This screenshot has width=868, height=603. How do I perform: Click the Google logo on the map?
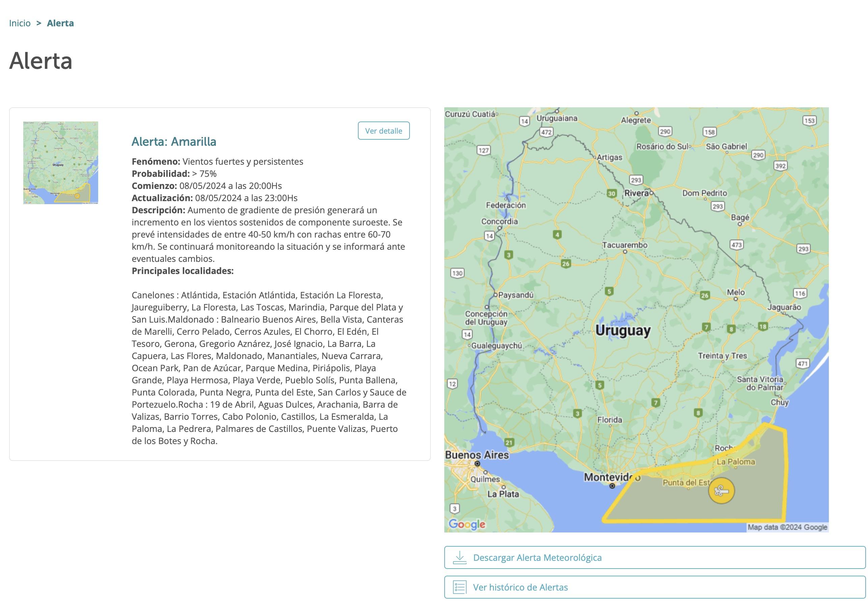tap(467, 524)
